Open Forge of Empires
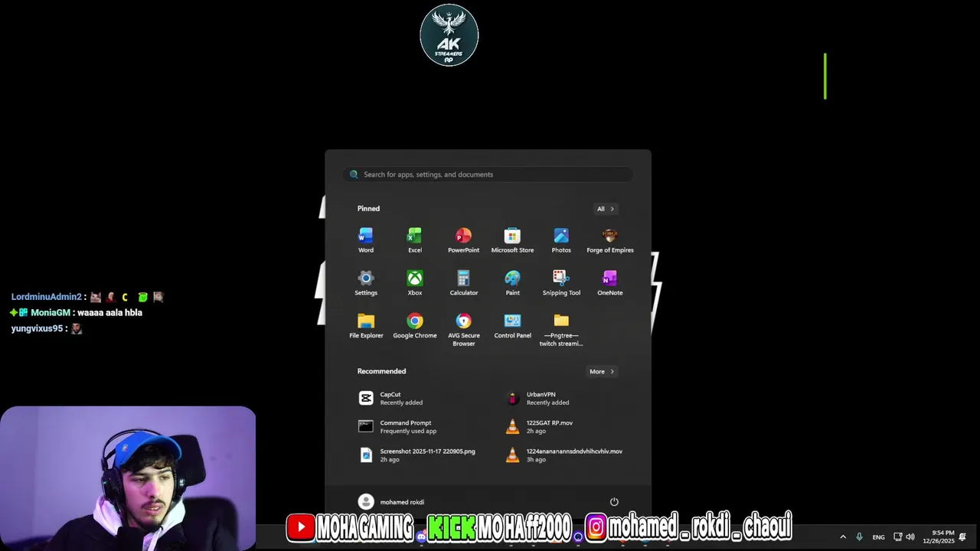The height and width of the screenshot is (551, 980). pyautogui.click(x=610, y=240)
